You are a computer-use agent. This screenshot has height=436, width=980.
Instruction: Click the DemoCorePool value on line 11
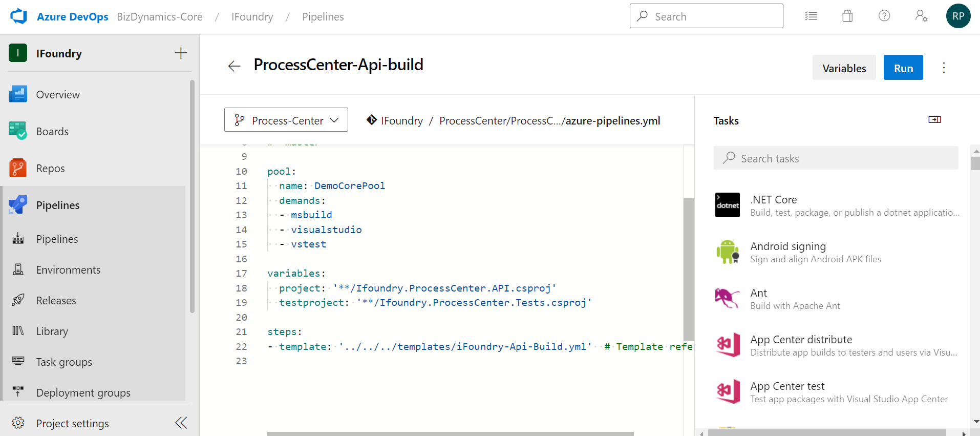[350, 185]
